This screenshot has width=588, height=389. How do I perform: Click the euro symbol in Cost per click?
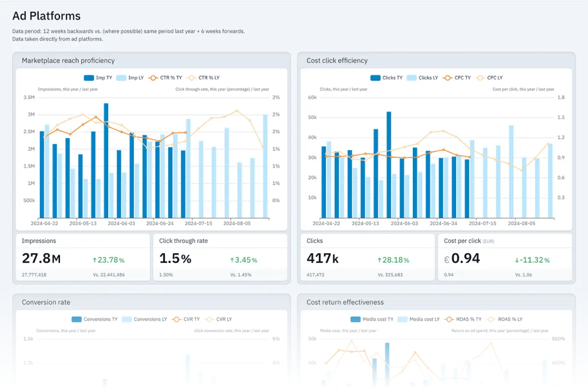[447, 260]
